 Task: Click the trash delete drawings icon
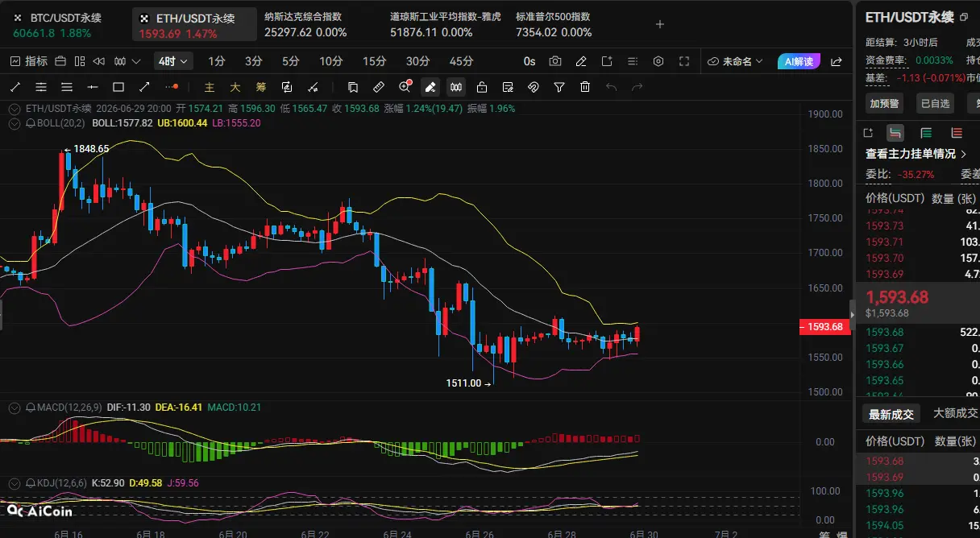click(x=585, y=87)
